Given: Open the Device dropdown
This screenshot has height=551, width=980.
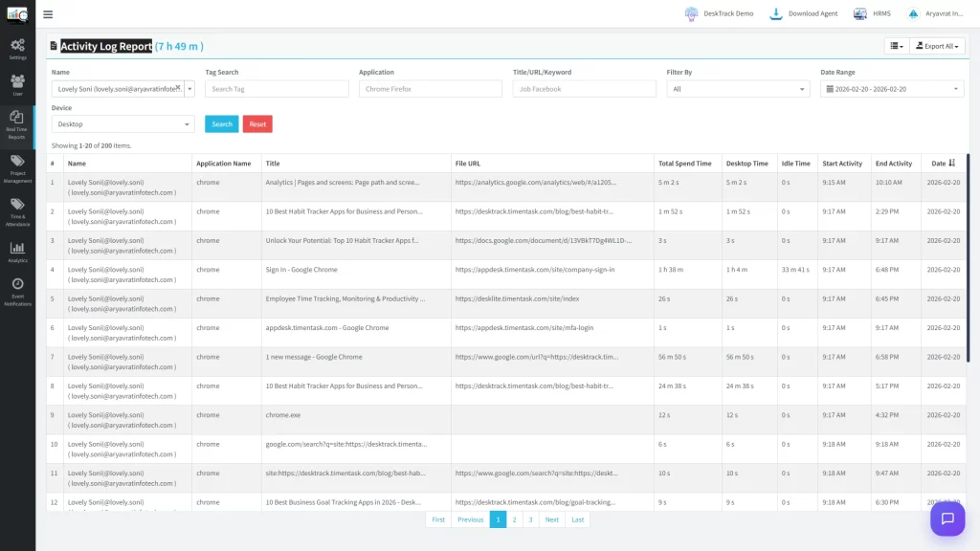Looking at the screenshot, I should 123,123.
